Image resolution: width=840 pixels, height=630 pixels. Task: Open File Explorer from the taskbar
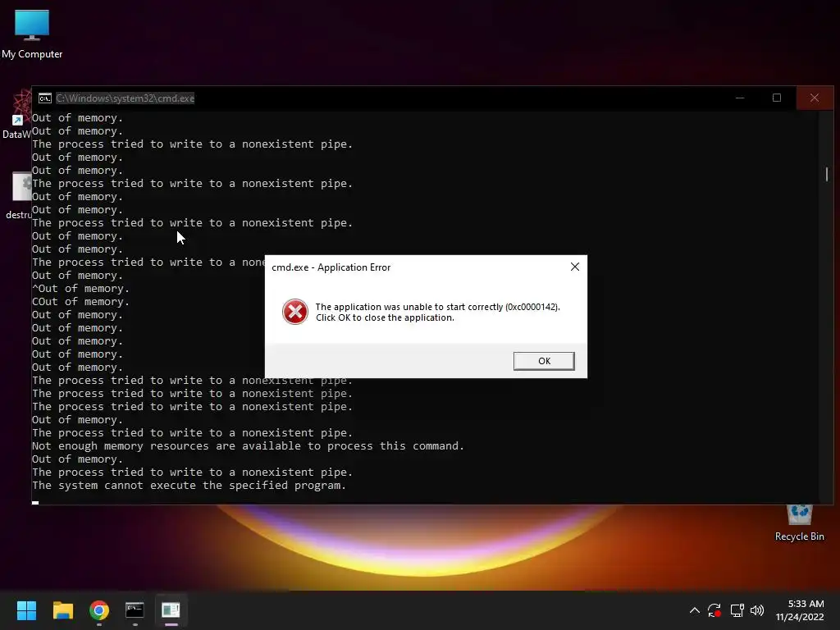pyautogui.click(x=62, y=610)
